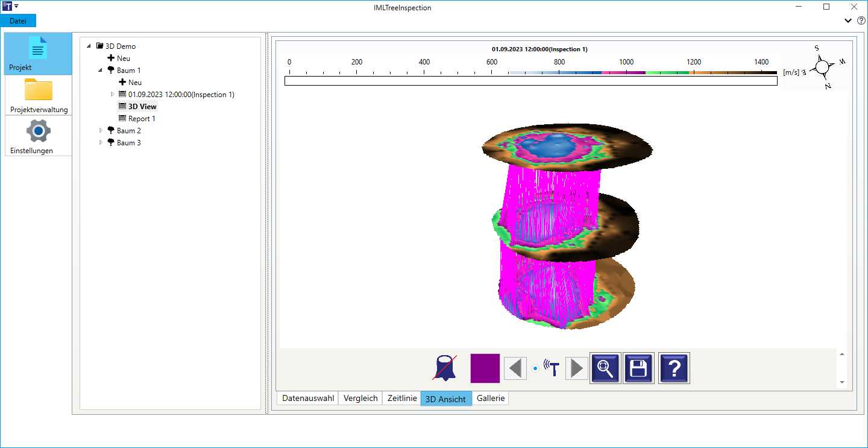Click the Baum 2 tree icon

tap(111, 130)
